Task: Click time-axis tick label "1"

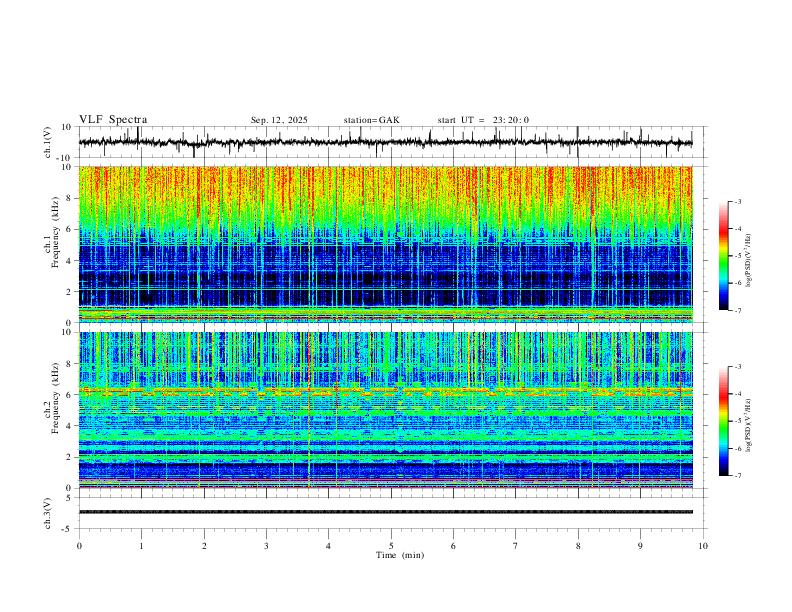Action: [x=141, y=546]
